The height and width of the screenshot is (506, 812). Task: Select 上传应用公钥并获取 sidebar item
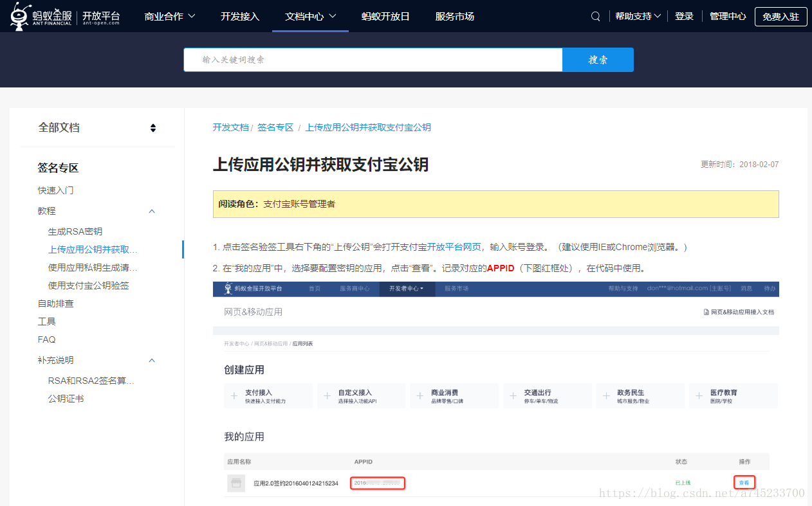coord(93,249)
